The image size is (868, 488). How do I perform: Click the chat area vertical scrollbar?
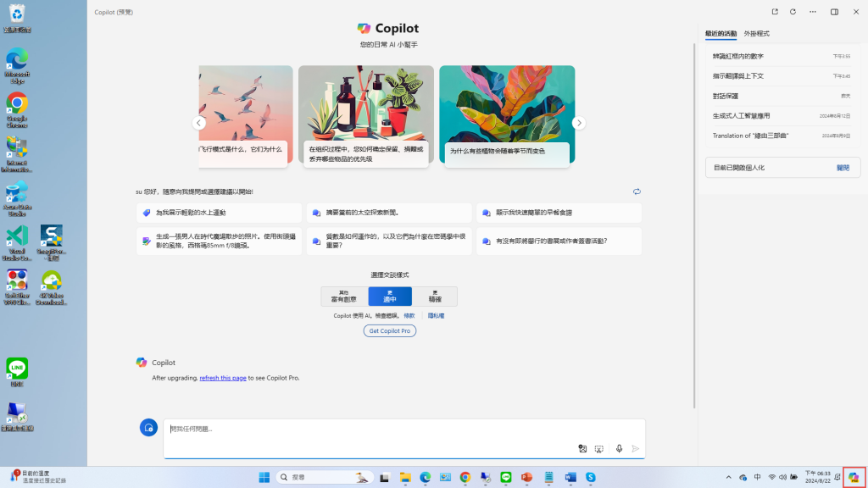[x=694, y=225]
